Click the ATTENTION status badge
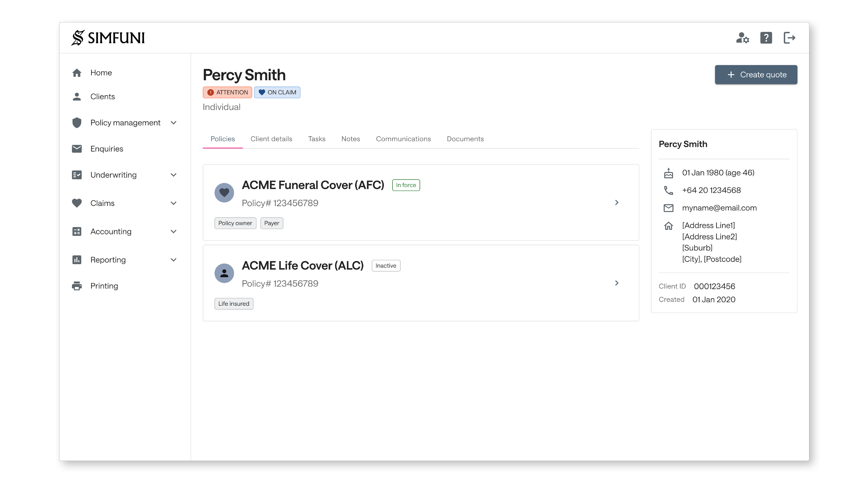 (x=227, y=92)
